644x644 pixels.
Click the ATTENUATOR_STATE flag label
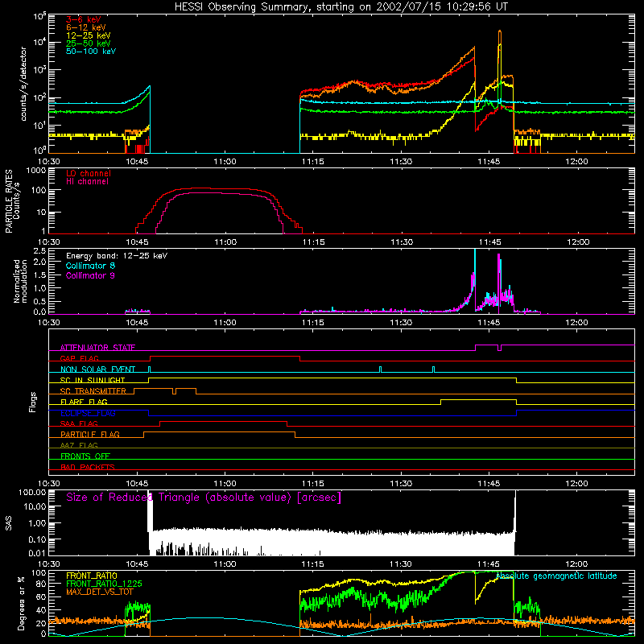point(97,348)
